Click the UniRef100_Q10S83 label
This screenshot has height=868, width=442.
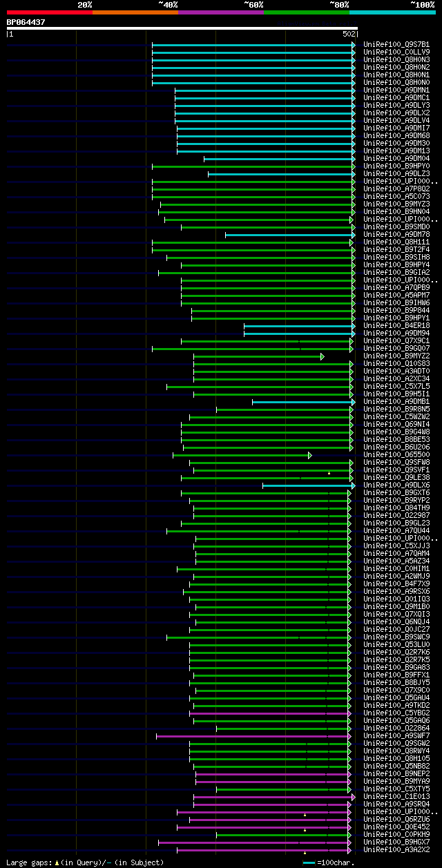coord(396,363)
